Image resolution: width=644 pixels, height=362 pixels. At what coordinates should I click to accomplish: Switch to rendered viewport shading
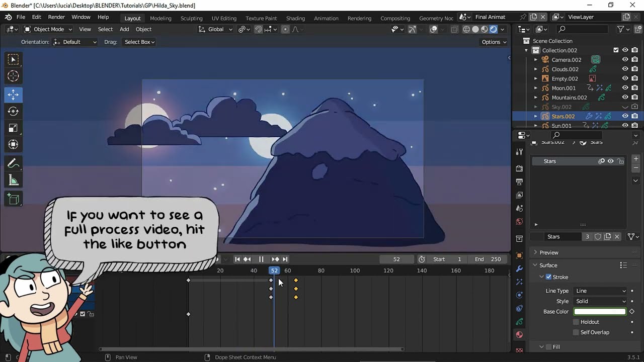pyautogui.click(x=494, y=29)
